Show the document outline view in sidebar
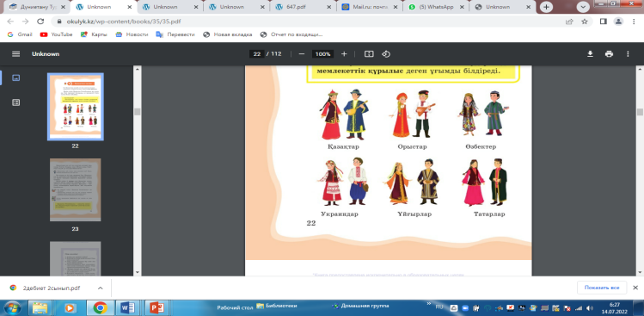 coord(16,102)
